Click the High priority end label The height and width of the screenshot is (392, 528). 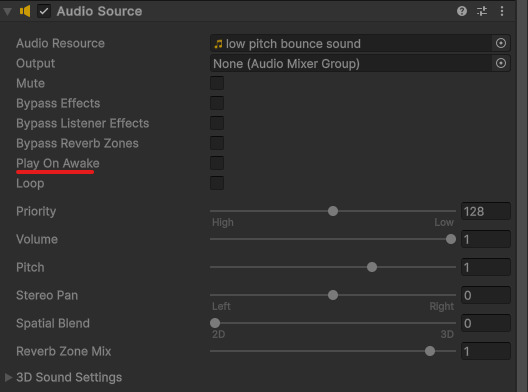point(223,223)
